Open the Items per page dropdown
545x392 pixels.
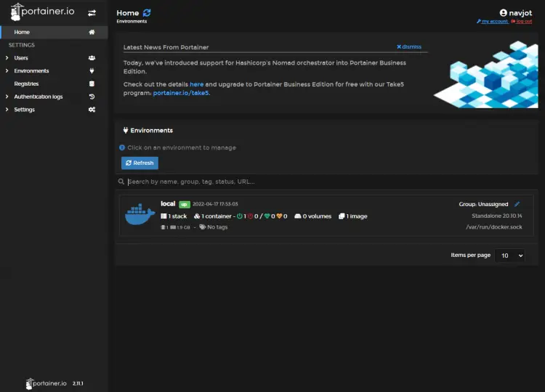click(x=510, y=256)
